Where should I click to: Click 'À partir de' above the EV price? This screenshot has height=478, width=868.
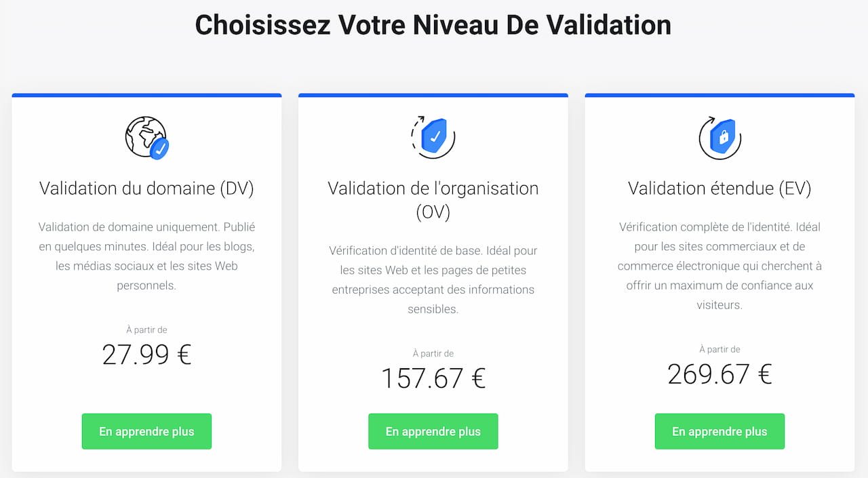click(x=719, y=349)
